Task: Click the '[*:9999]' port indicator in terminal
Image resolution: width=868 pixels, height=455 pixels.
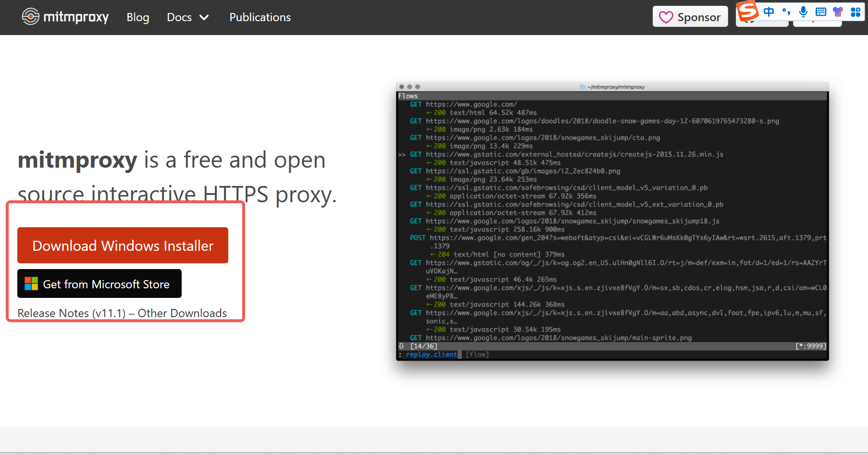Action: pyautogui.click(x=811, y=346)
